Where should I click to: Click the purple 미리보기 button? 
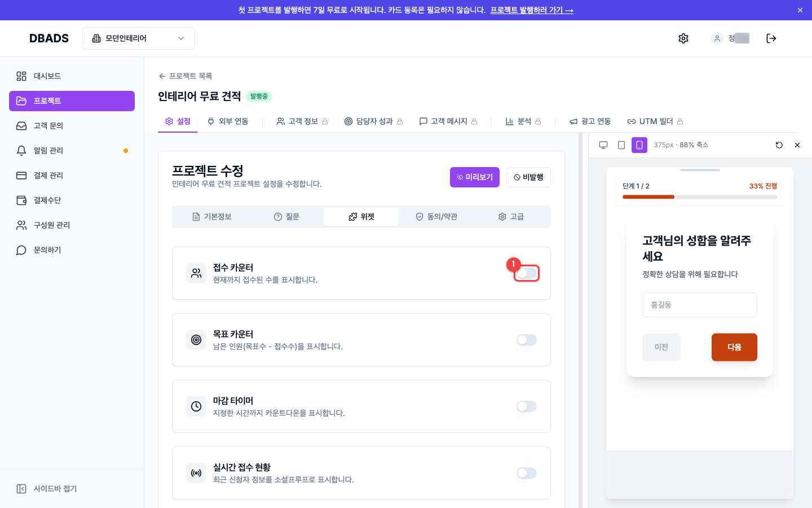click(475, 177)
